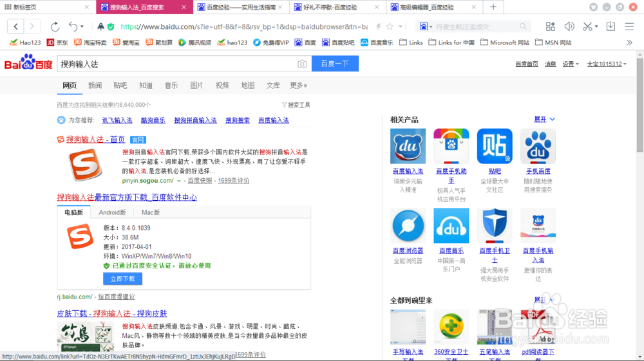Viewport: 644px width, 361px height.
Task: Open the 百度手机卫士 shield icon
Action: pos(495,226)
